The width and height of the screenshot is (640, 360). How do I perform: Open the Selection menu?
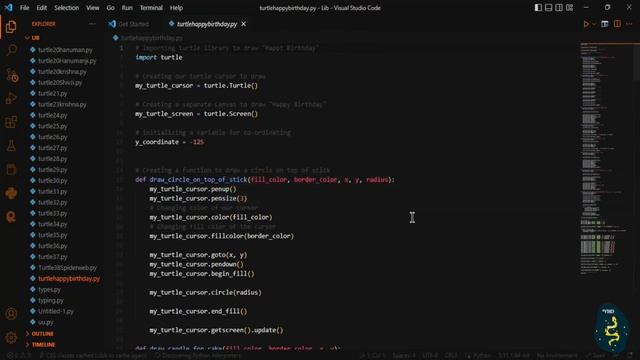[x=67, y=8]
